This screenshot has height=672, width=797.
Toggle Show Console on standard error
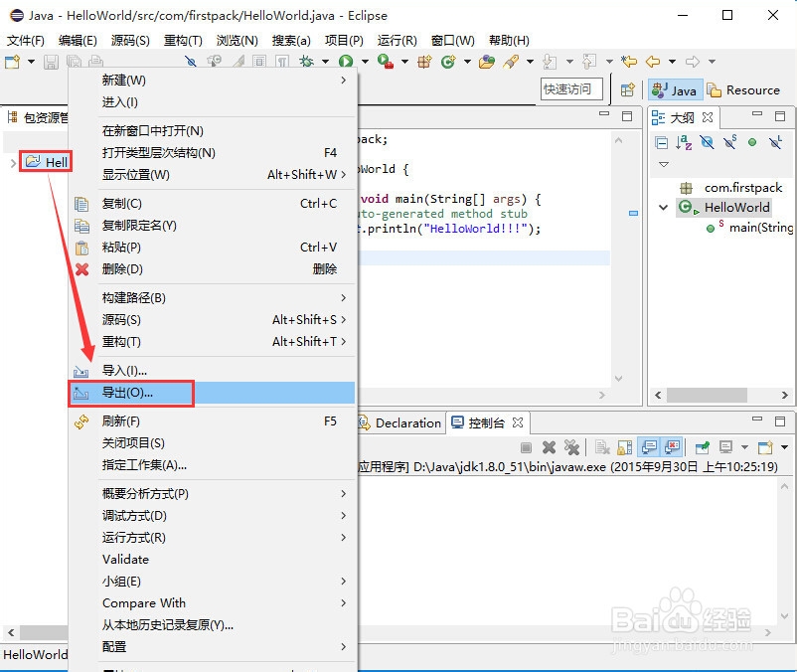point(672,447)
